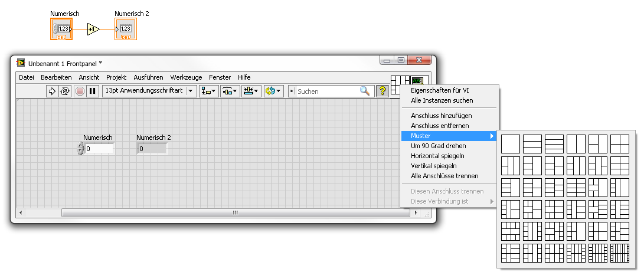Select the three horizontal rows pattern

click(x=532, y=144)
